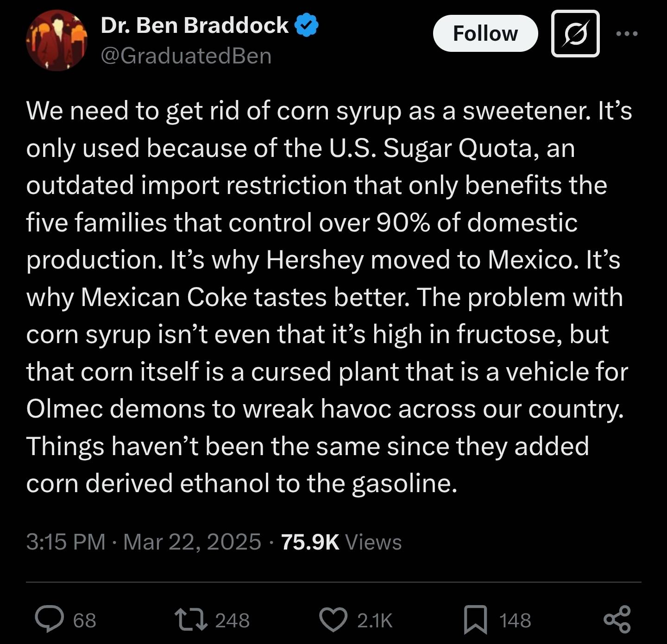Image resolution: width=667 pixels, height=644 pixels.
Task: Click the blue verified checkmark badge
Action: 306,25
